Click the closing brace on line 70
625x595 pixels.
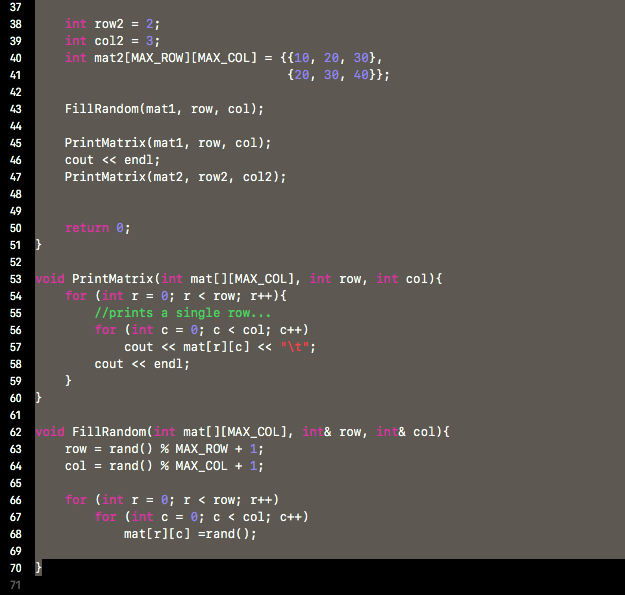point(38,568)
